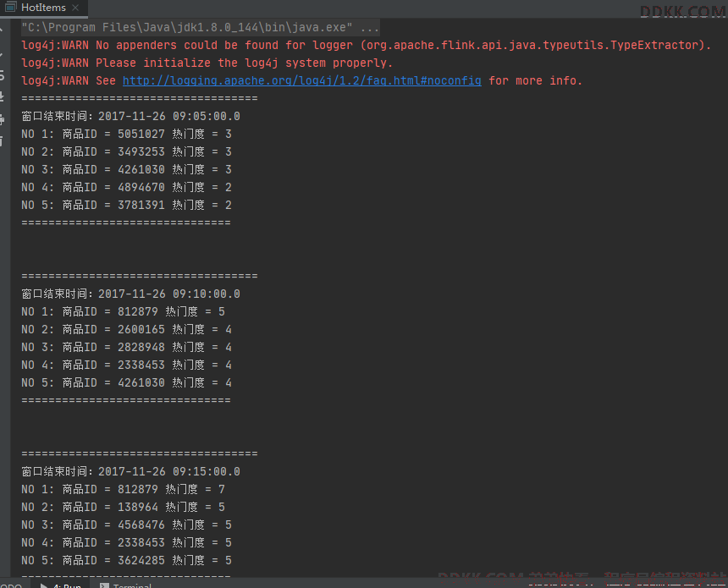
Task: Click the 09:05:00.0 window end time line
Action: 130,117
